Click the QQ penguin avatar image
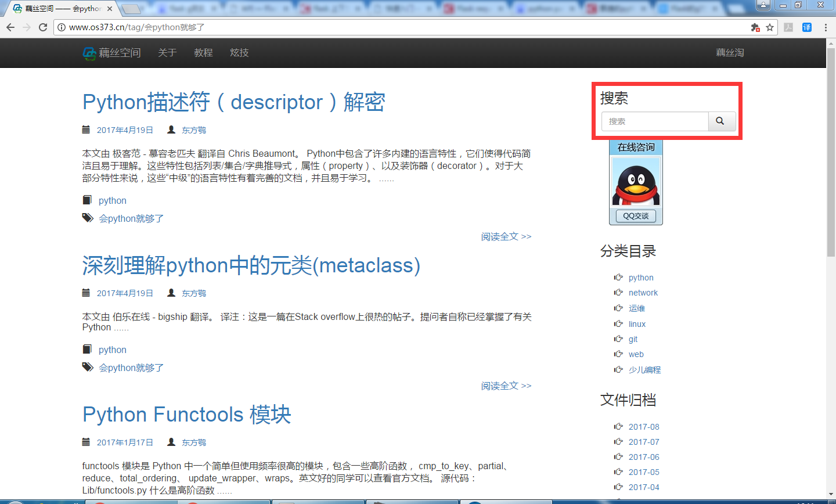The image size is (836, 504). [636, 181]
